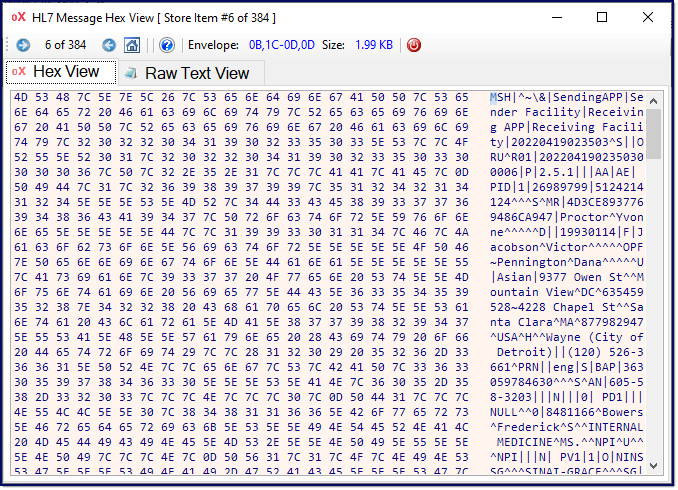Image resolution: width=678 pixels, height=490 pixels.
Task: Click the 0X application icon in title bar
Action: [x=19, y=17]
